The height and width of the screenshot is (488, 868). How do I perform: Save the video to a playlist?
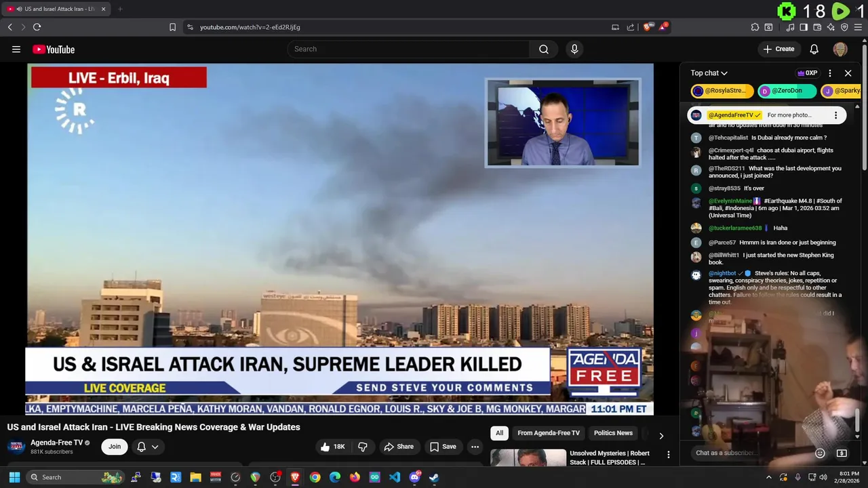[x=443, y=447]
